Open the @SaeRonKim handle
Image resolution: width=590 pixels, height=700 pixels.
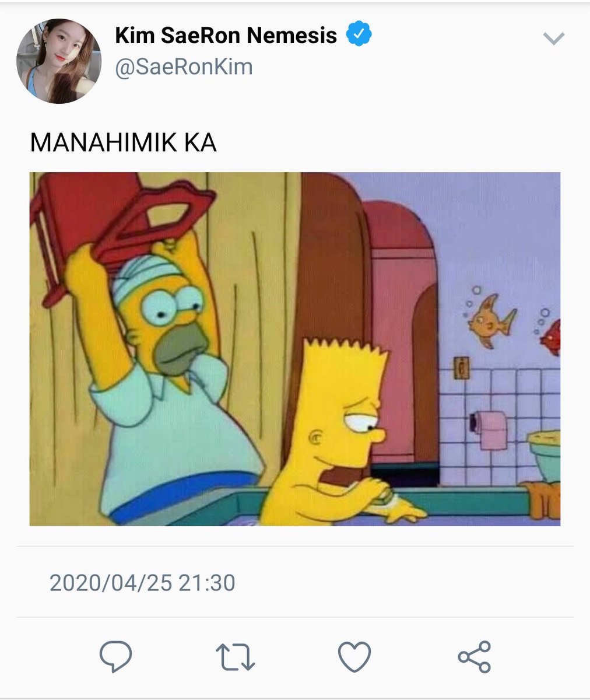[x=184, y=67]
